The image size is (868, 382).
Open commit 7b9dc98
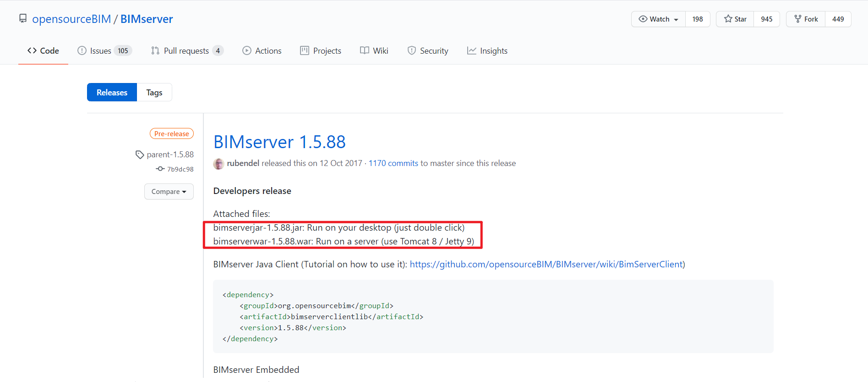click(180, 169)
